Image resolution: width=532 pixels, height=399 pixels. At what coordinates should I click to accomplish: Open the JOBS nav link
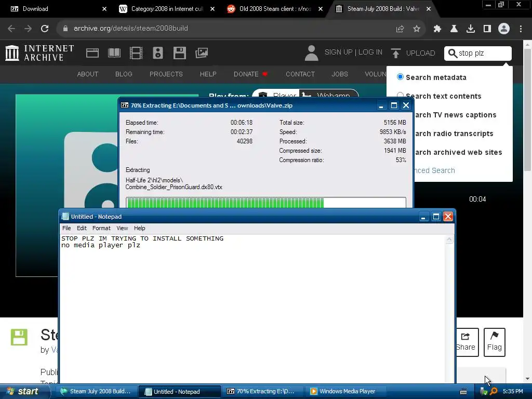340,74
